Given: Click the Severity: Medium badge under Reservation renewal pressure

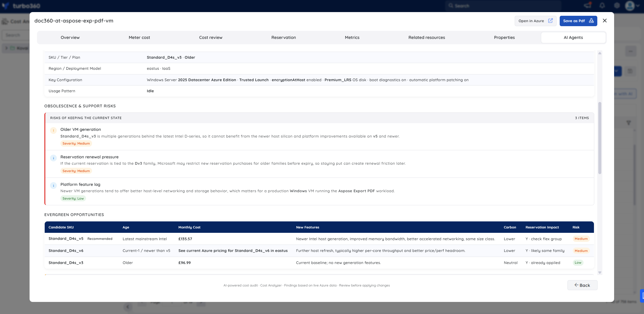Looking at the screenshot, I should tap(76, 171).
